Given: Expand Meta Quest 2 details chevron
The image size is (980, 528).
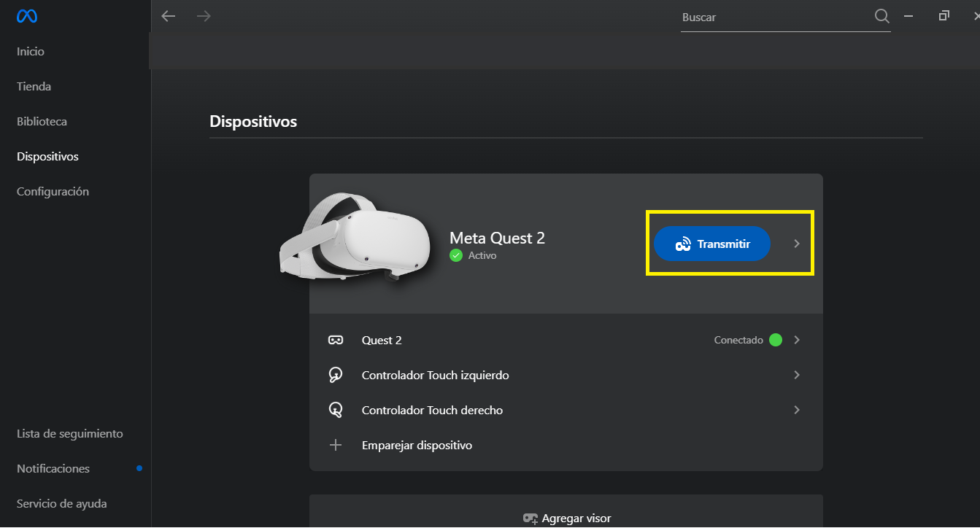Looking at the screenshot, I should point(797,244).
